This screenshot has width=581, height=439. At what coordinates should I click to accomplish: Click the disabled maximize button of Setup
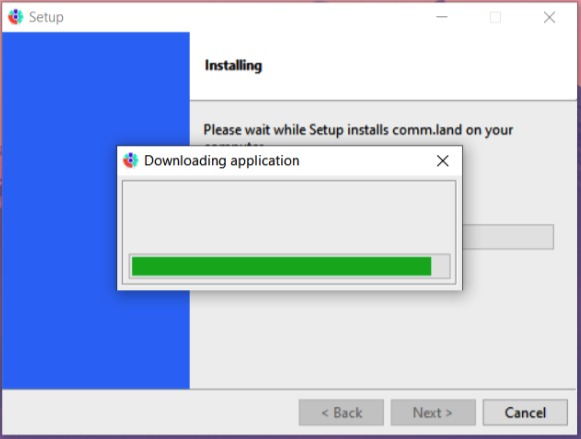(495, 17)
